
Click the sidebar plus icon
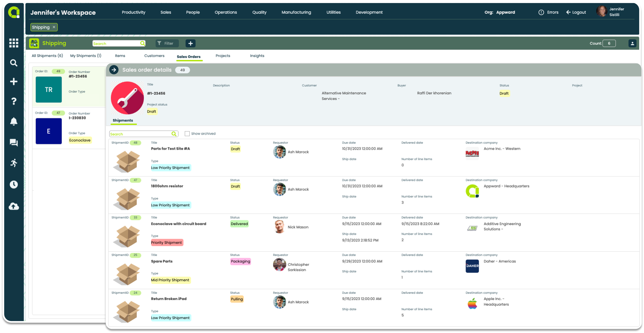[14, 82]
